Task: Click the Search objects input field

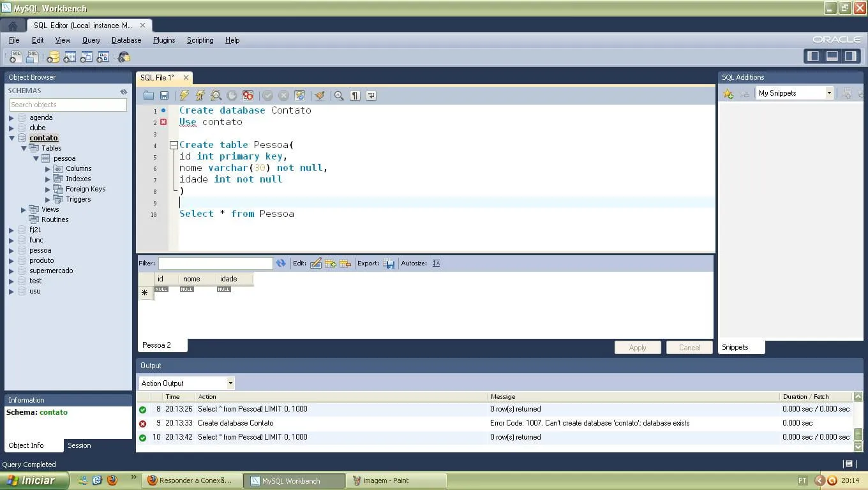Action: tap(68, 105)
